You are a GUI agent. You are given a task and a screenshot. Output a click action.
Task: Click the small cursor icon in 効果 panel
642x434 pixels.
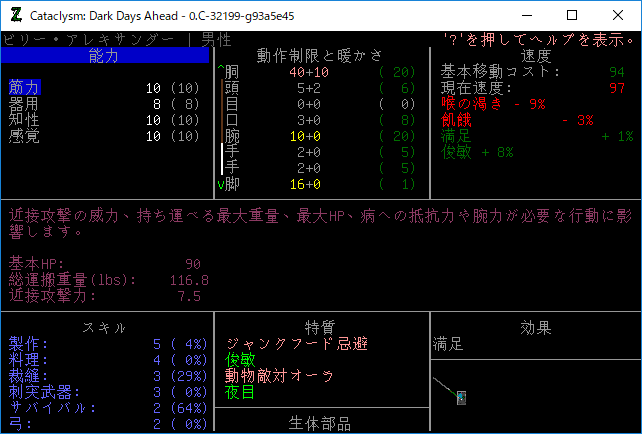pos(460,398)
